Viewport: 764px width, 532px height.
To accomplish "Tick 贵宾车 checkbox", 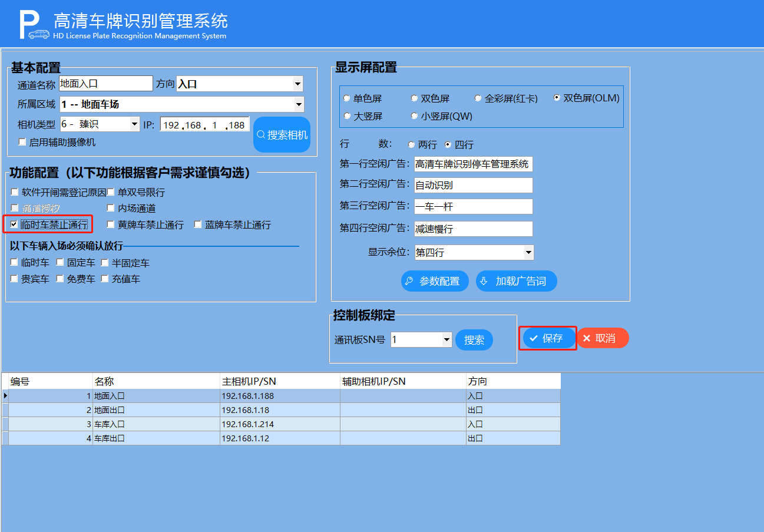I will 15,279.
